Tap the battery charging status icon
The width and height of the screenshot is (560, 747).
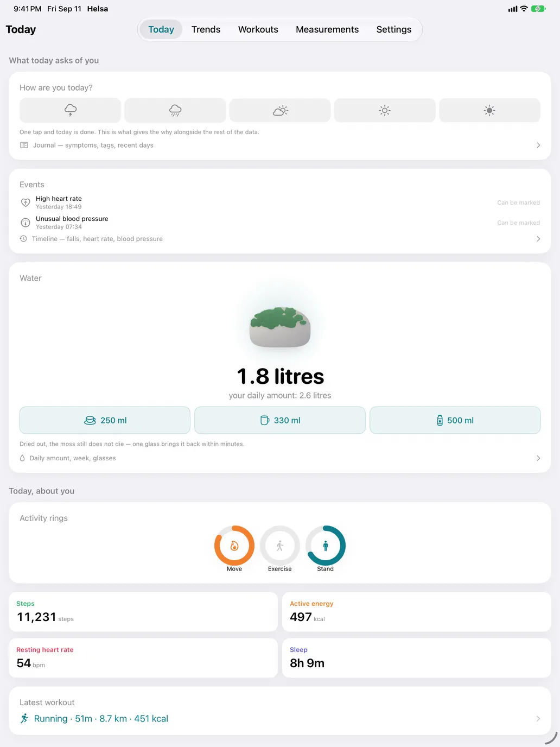(x=538, y=9)
